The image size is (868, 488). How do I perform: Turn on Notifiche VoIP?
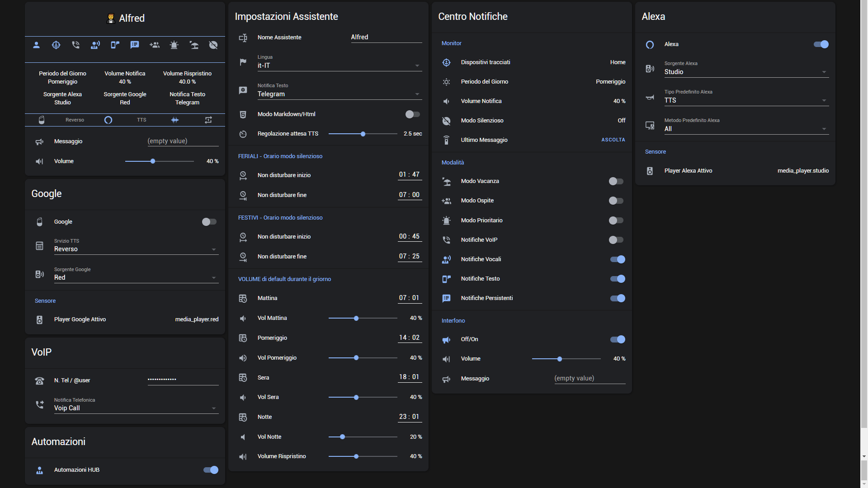616,240
